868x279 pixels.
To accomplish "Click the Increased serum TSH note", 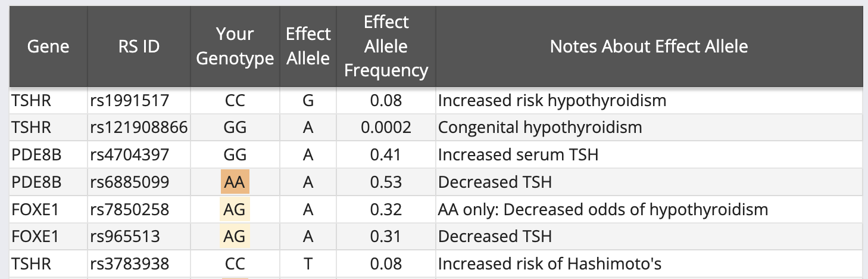I will coord(518,155).
